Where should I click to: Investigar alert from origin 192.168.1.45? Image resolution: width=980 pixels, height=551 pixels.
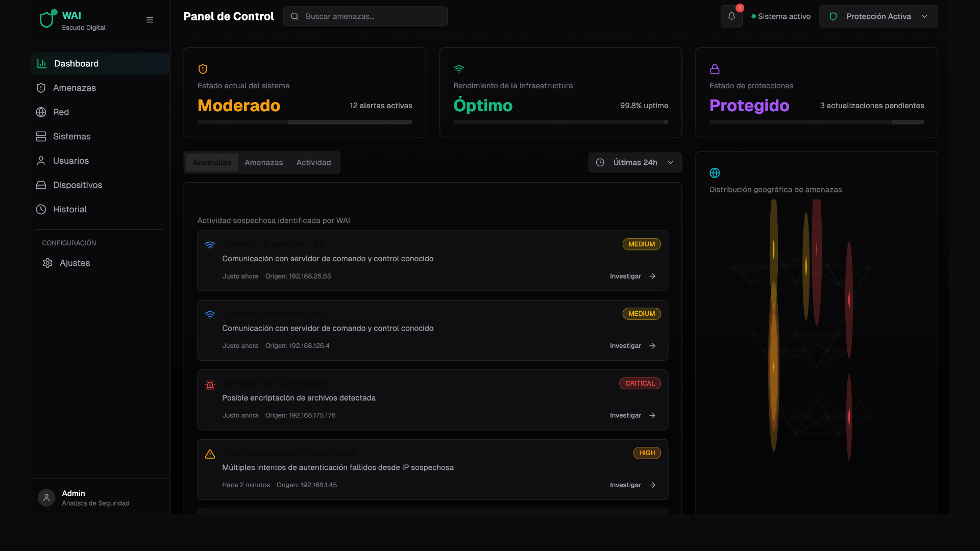(x=632, y=485)
